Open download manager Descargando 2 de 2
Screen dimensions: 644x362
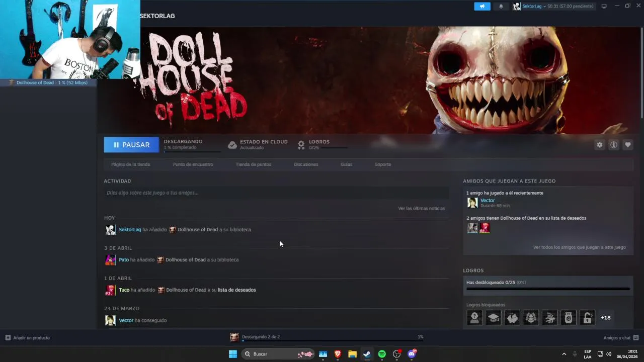(x=261, y=337)
